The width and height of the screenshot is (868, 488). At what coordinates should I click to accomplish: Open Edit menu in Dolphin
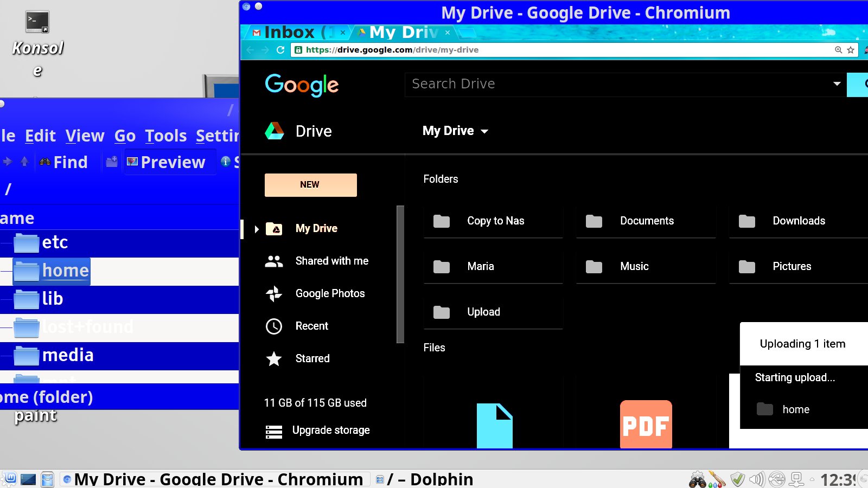(x=40, y=136)
